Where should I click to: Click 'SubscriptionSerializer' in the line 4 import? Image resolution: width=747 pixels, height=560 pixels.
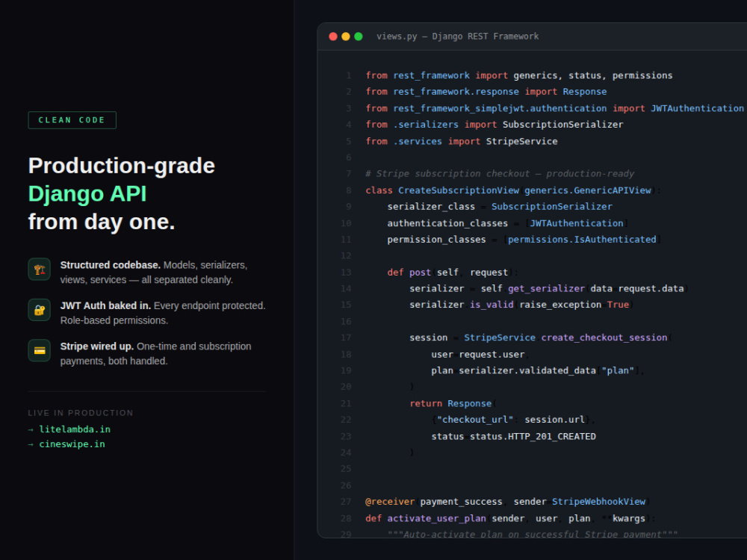563,125
